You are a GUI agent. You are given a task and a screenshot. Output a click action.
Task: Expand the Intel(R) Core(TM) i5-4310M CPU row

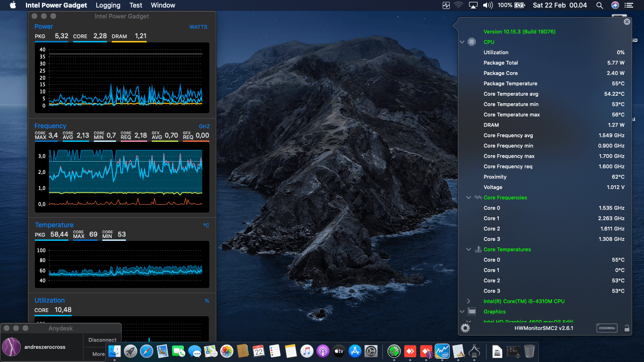pos(468,301)
